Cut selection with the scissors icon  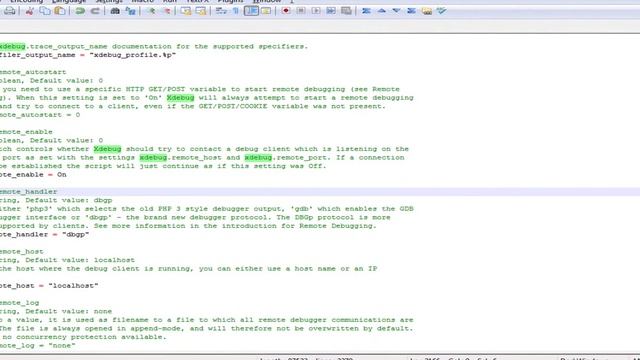[29, 11]
